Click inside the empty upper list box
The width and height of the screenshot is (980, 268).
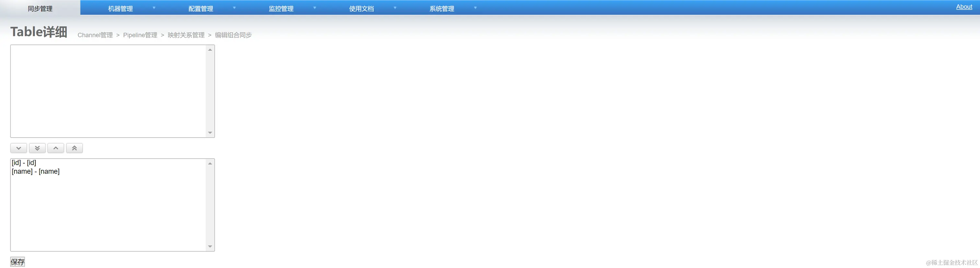click(x=108, y=91)
